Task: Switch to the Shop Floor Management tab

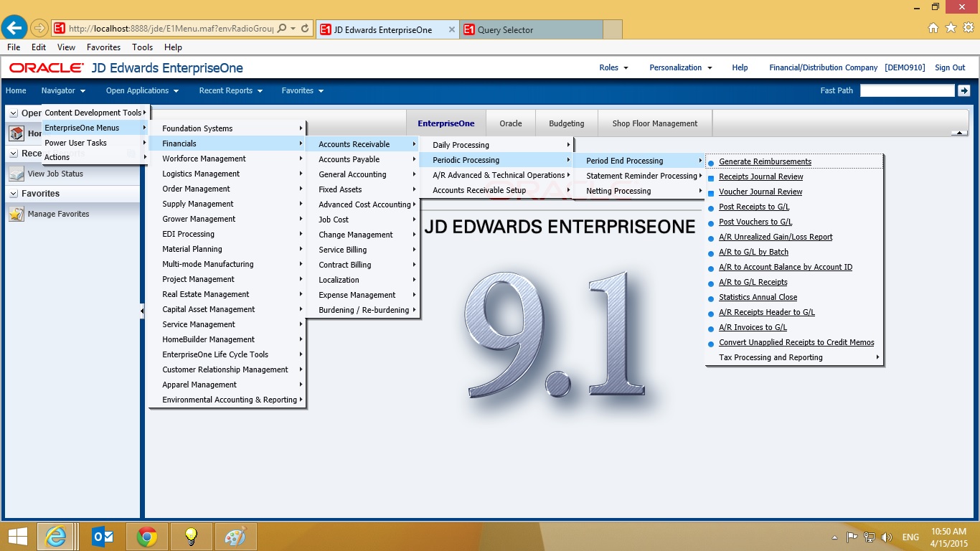Action: tap(655, 123)
